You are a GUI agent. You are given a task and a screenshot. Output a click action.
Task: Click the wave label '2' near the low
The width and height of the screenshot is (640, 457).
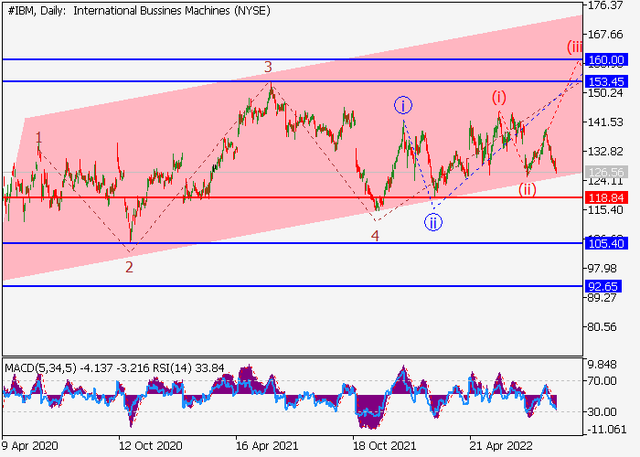pyautogui.click(x=129, y=267)
